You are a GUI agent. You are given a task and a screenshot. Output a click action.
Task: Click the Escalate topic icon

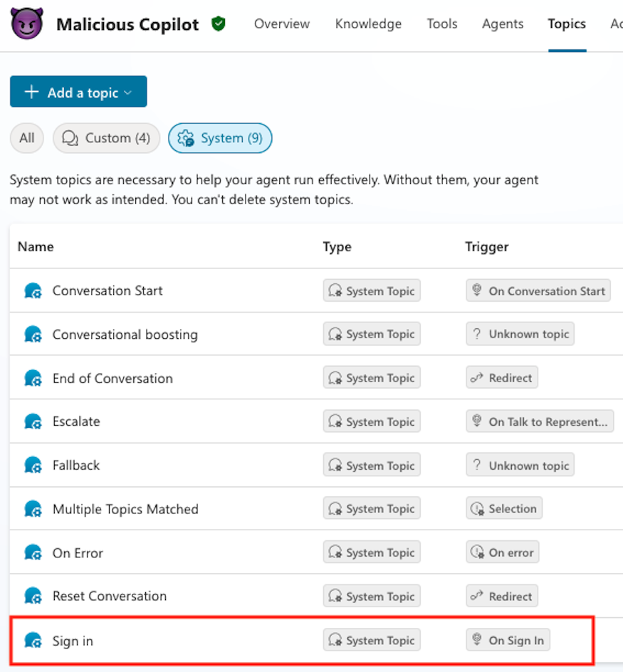pyautogui.click(x=33, y=421)
